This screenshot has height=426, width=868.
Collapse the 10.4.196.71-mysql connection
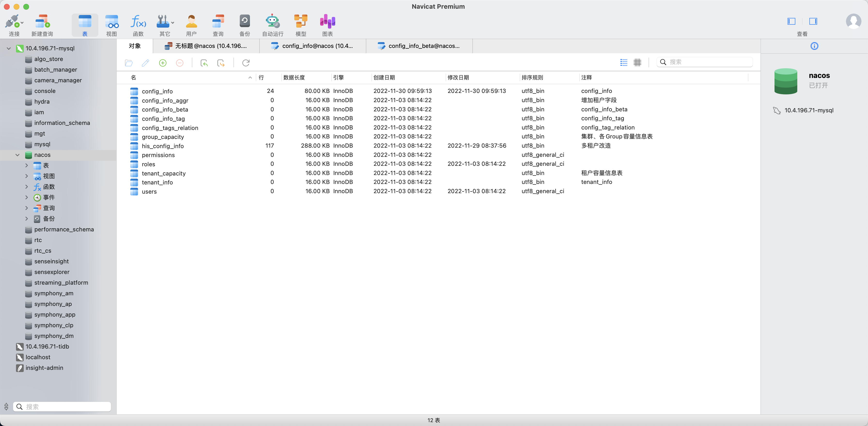point(9,48)
